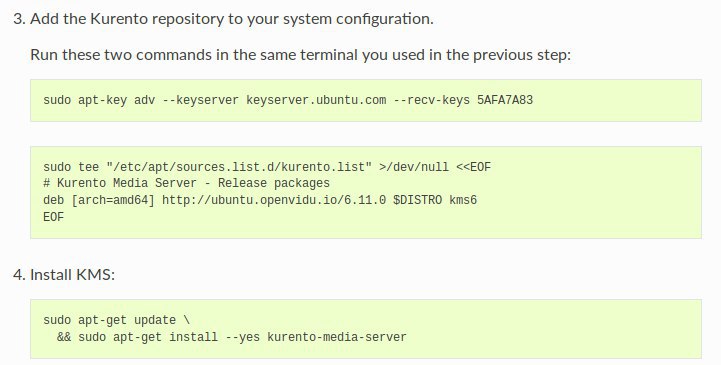This screenshot has width=721, height=365.
Task: Click the keyserver.ubuntu.com text in first command
Action: 316,100
